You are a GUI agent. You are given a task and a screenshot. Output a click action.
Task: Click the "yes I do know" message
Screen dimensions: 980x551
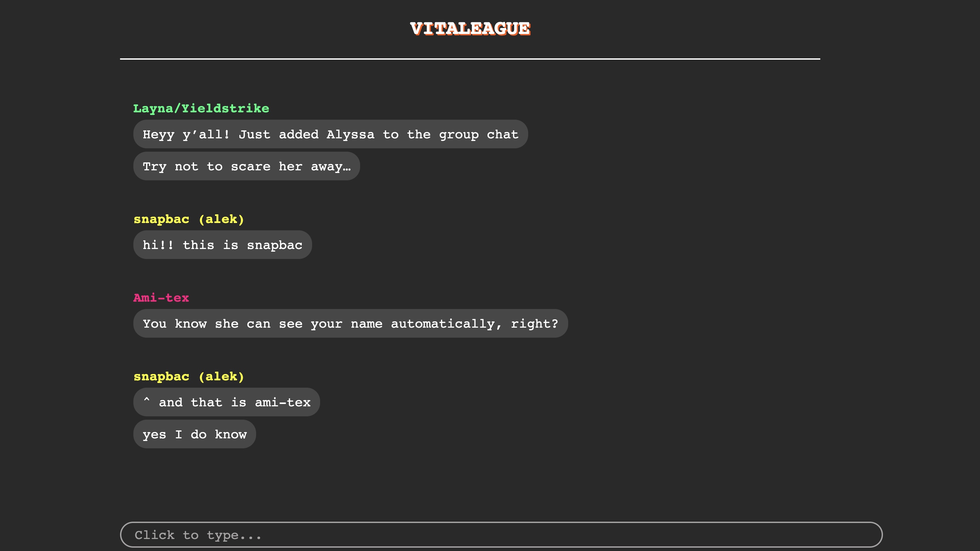194,434
